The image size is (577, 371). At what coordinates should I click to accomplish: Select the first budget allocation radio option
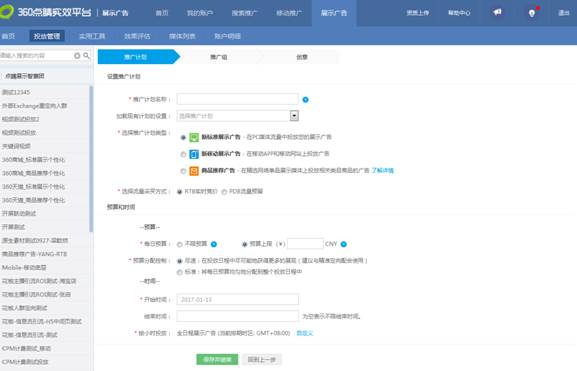pyautogui.click(x=180, y=261)
